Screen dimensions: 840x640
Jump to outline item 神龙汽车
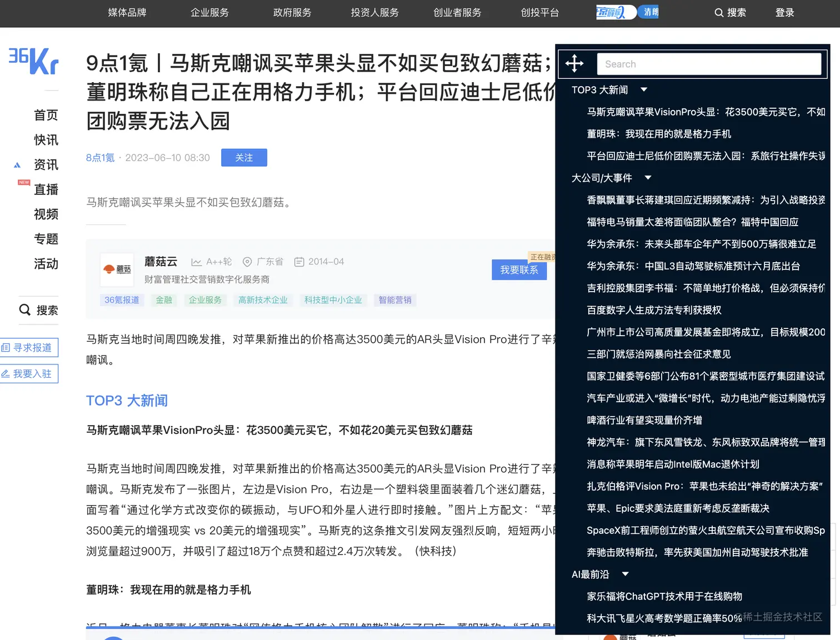tap(706, 442)
